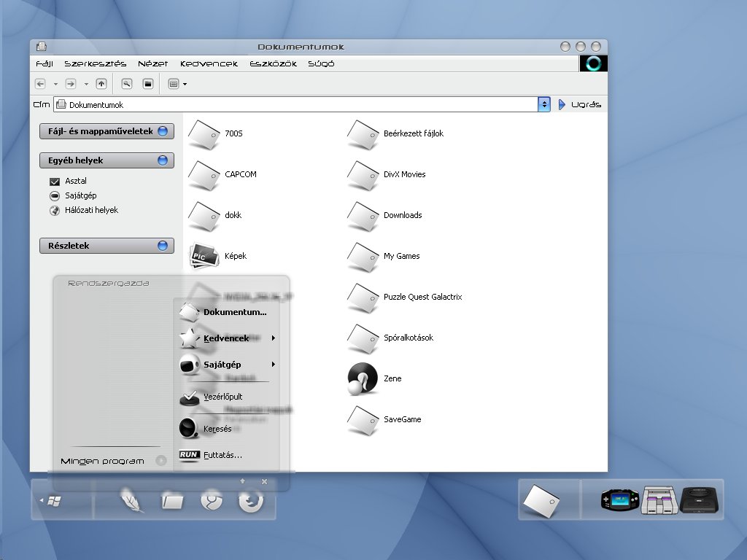Select the Puzzle Quest Galactrix folder icon
This screenshot has width=747, height=560.
[x=363, y=297]
